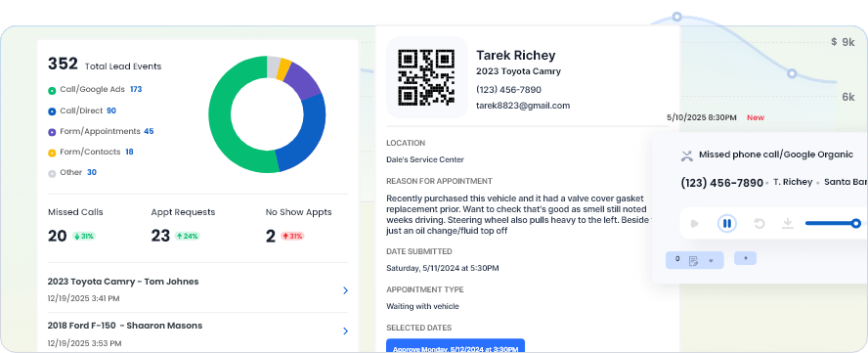Click Call/Direct count 90
This screenshot has height=353, width=868.
pos(111,110)
